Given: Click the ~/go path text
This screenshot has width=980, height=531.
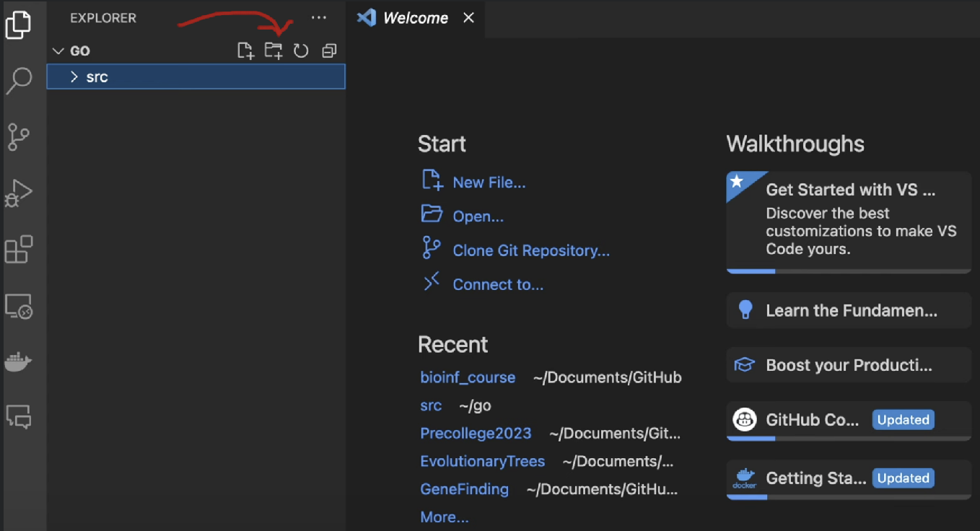Looking at the screenshot, I should 475,405.
